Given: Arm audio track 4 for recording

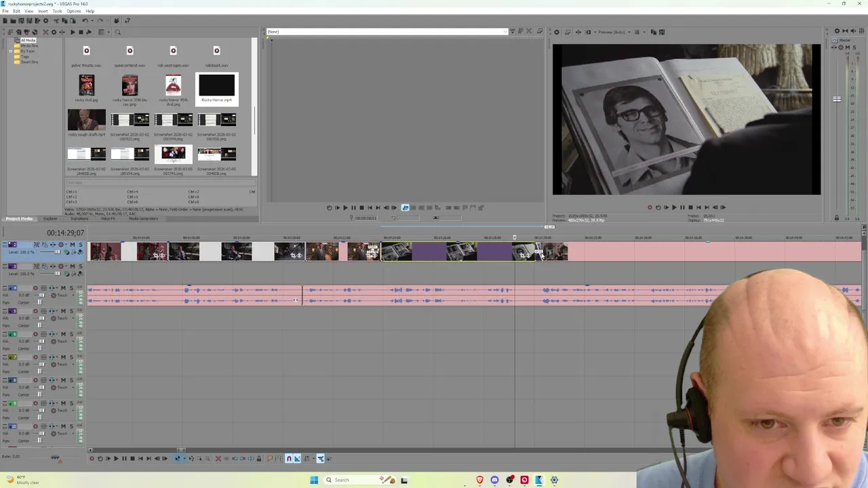Looking at the screenshot, I should pos(35,288).
